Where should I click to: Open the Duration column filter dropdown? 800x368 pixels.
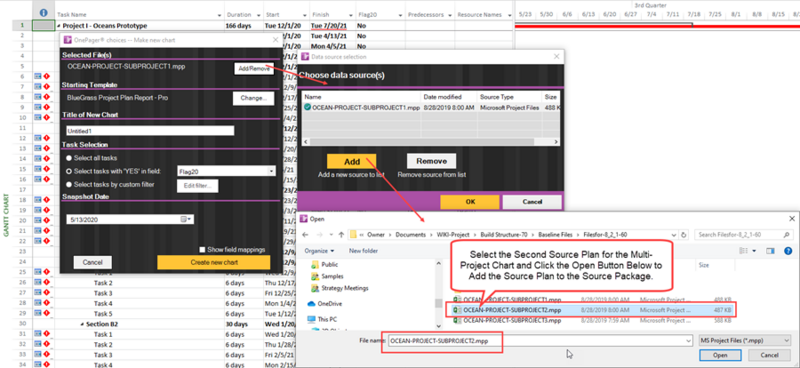[x=260, y=15]
